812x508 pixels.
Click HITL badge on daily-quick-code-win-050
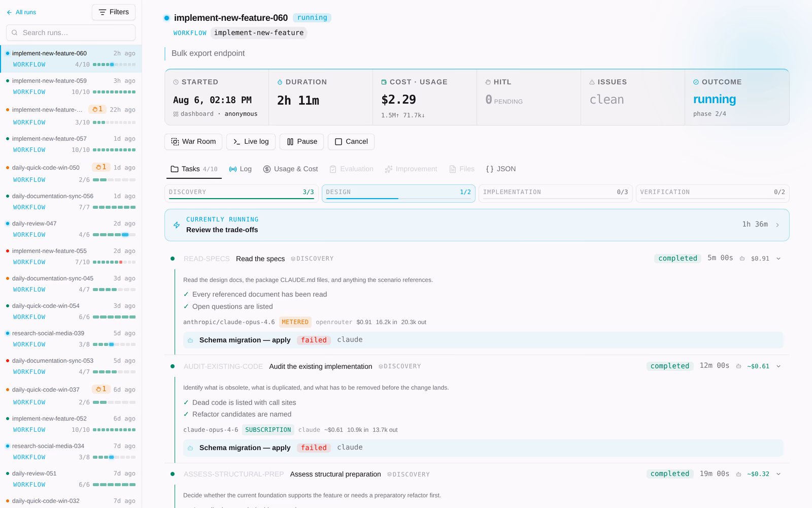pyautogui.click(x=101, y=167)
